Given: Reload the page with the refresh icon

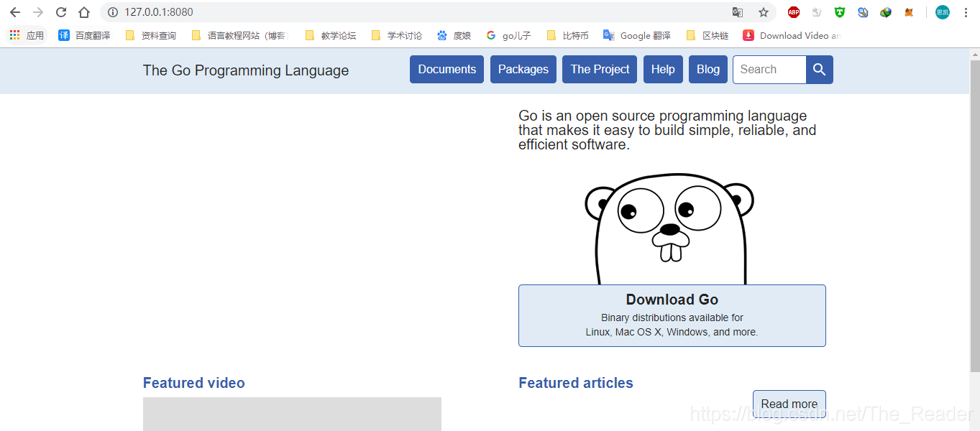Looking at the screenshot, I should click(x=61, y=12).
